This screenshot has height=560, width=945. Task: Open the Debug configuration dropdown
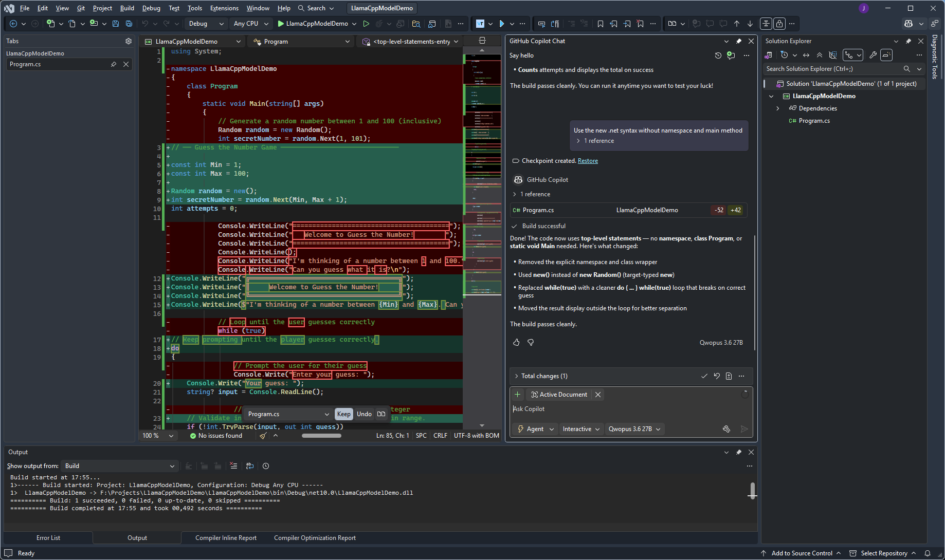coord(206,24)
